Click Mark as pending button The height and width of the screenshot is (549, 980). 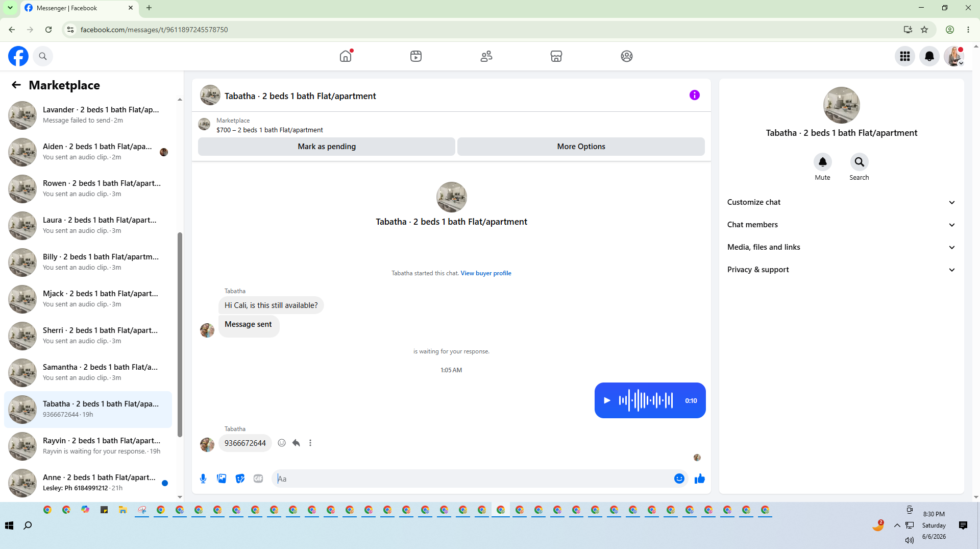(327, 147)
